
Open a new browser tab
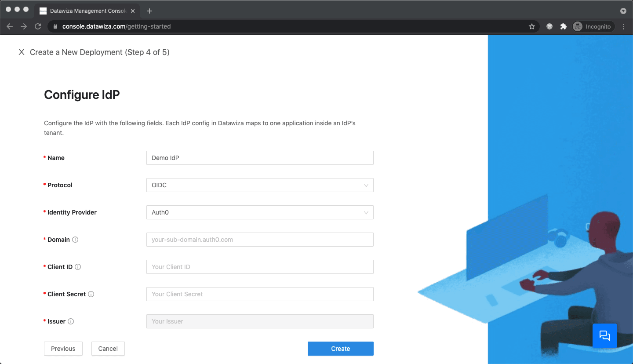pos(149,11)
